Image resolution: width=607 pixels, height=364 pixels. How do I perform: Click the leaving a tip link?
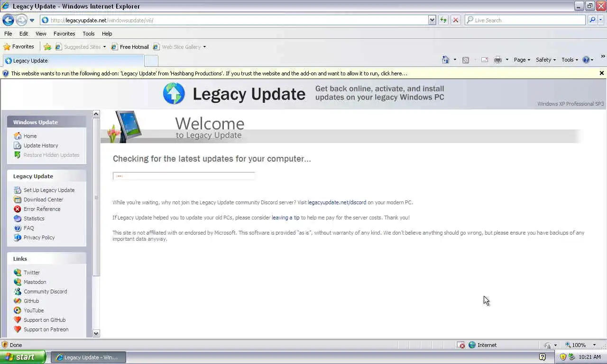(x=285, y=218)
